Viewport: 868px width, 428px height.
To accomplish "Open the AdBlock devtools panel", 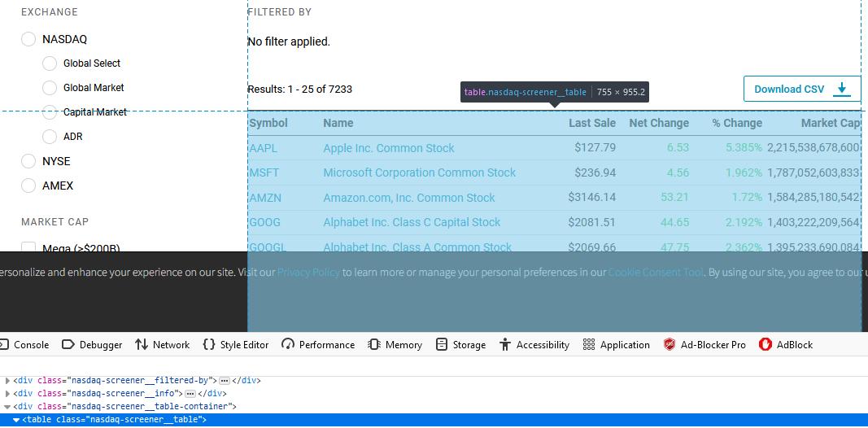I will [x=786, y=344].
